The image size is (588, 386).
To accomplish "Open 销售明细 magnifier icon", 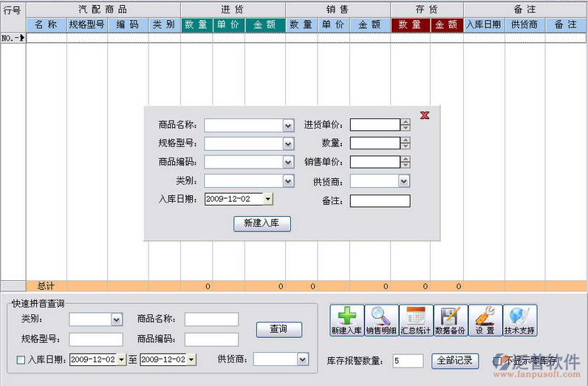I will (381, 319).
